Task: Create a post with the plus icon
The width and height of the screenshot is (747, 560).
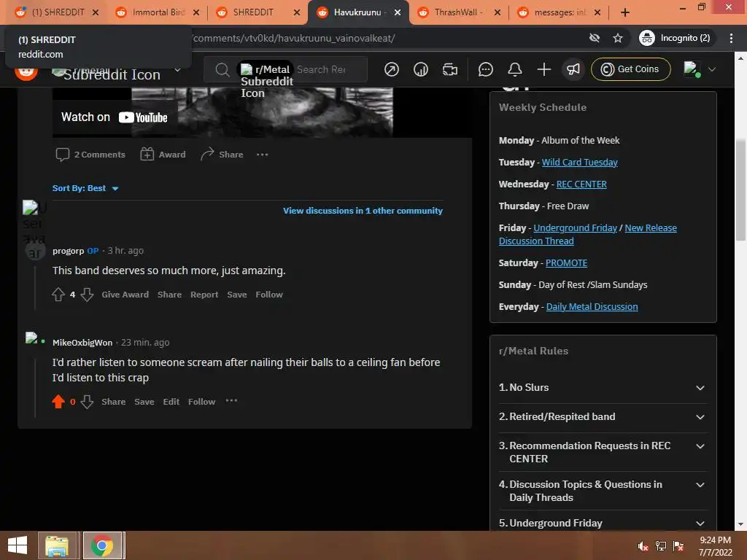Action: point(543,69)
